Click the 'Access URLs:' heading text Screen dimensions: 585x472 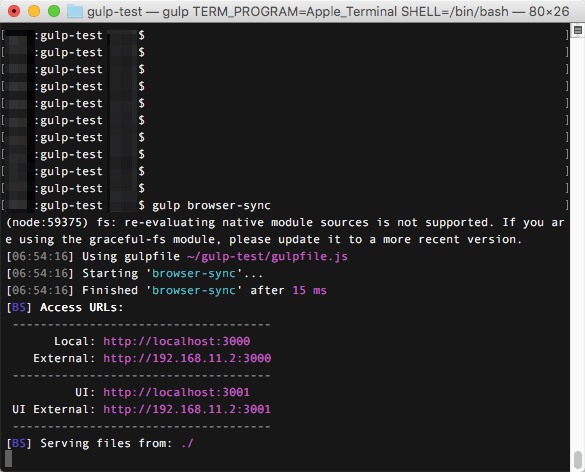click(x=82, y=307)
